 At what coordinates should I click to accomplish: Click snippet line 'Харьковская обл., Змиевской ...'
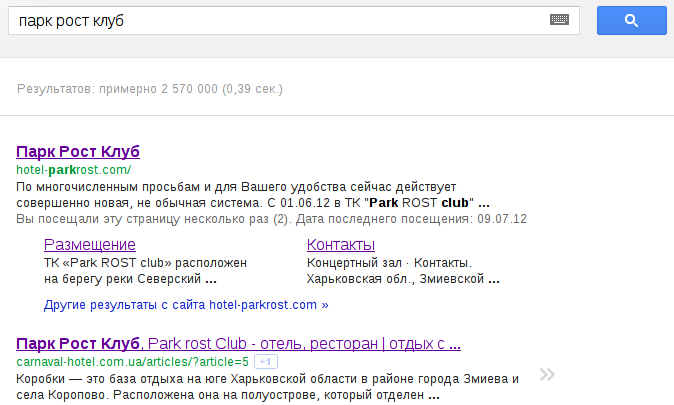403,279
